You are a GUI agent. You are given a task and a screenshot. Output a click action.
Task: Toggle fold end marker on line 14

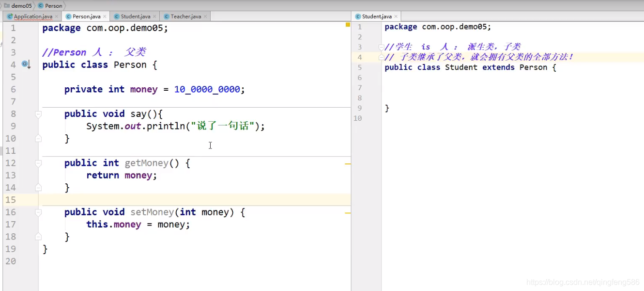coord(38,187)
